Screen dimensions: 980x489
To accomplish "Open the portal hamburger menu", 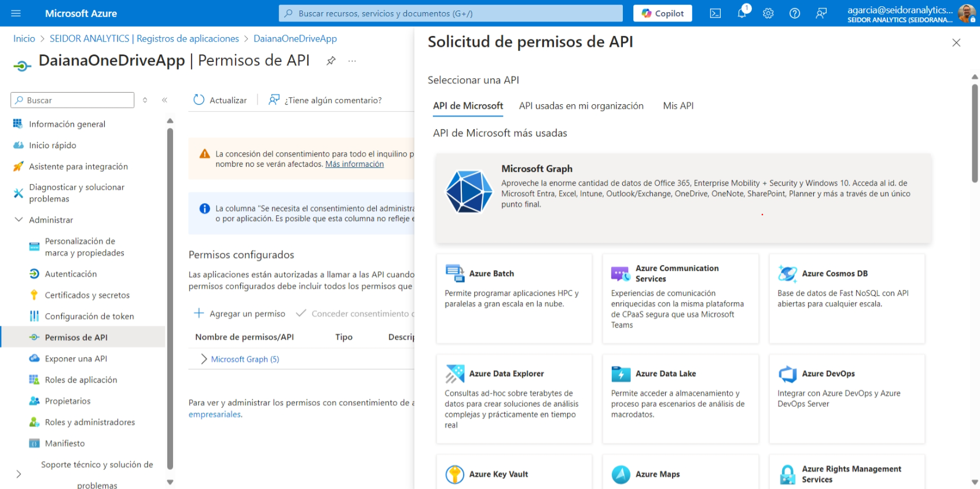I will tap(16, 13).
